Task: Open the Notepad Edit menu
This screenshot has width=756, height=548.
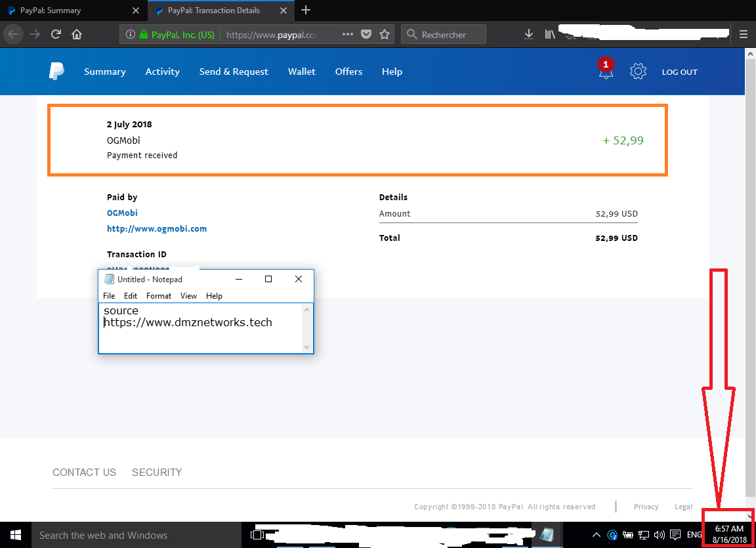Action: click(x=130, y=296)
